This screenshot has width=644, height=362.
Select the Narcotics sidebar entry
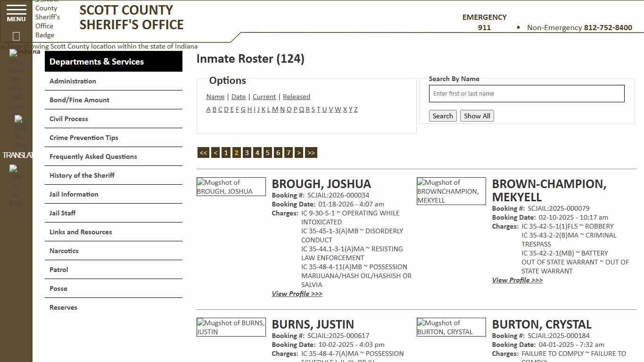64,250
